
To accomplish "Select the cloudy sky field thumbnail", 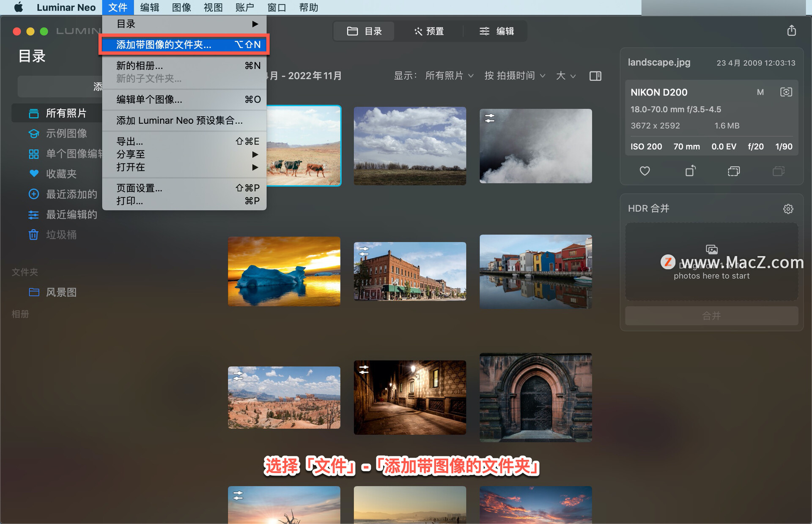I will click(x=410, y=146).
